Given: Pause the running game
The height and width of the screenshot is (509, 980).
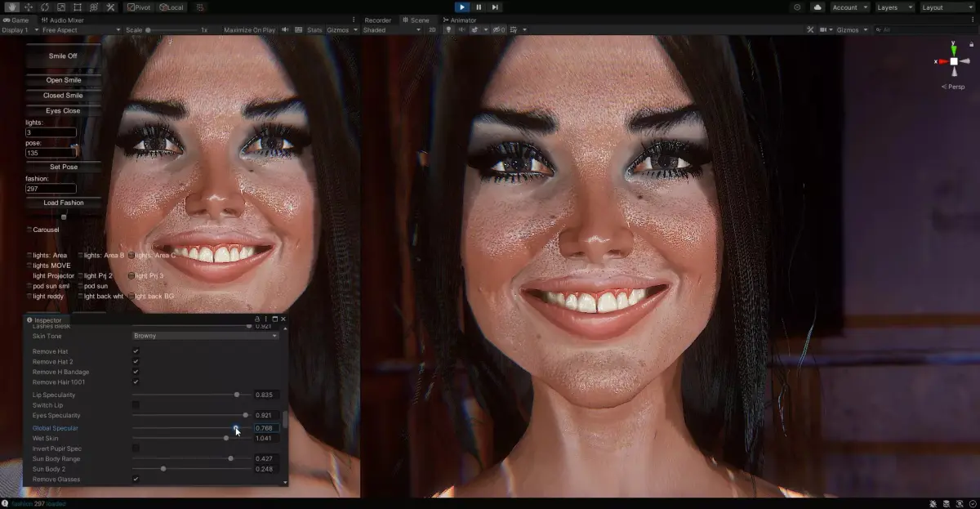Looking at the screenshot, I should 479,7.
